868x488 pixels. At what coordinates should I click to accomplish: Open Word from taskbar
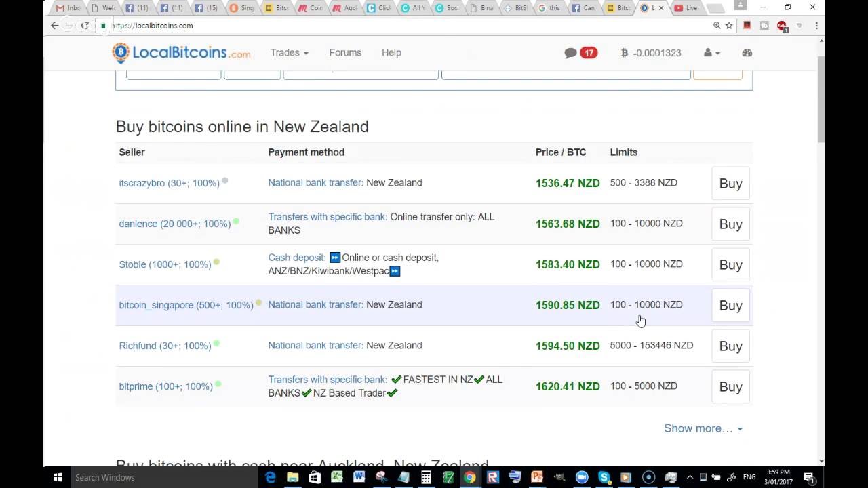pyautogui.click(x=359, y=477)
